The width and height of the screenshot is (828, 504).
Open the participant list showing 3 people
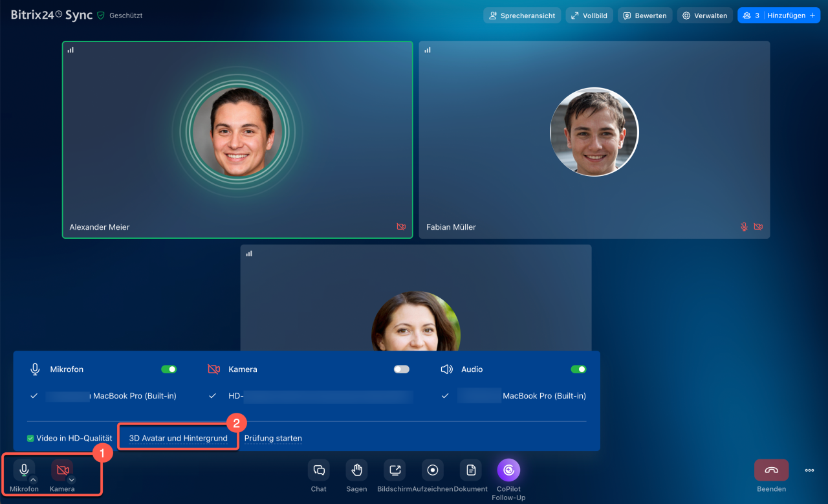click(x=751, y=16)
